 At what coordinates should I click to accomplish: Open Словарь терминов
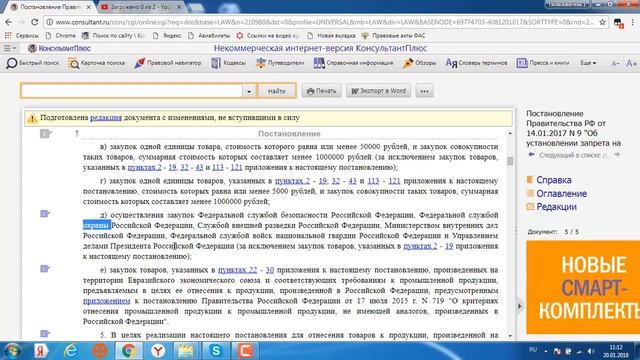tap(476, 63)
